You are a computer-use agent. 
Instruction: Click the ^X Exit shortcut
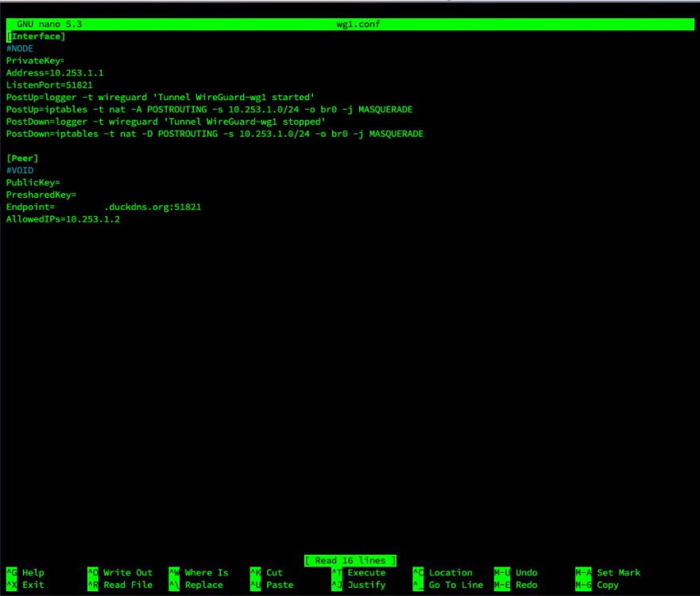(x=25, y=585)
